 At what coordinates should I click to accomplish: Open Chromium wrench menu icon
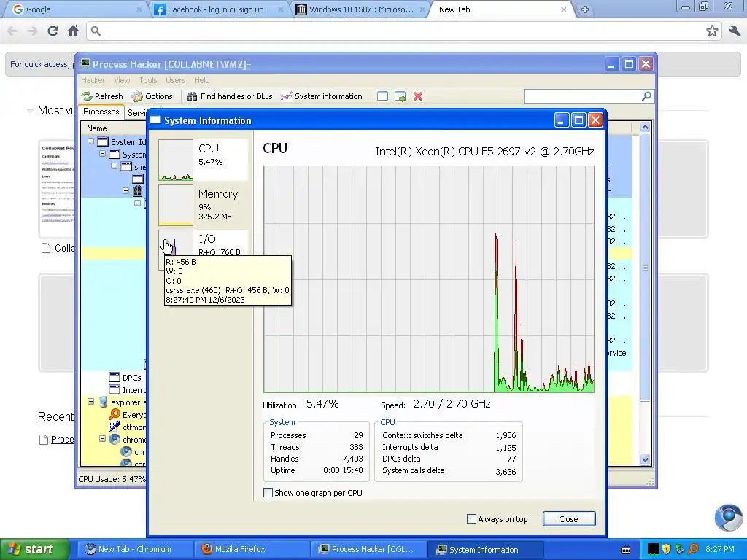pyautogui.click(x=734, y=31)
